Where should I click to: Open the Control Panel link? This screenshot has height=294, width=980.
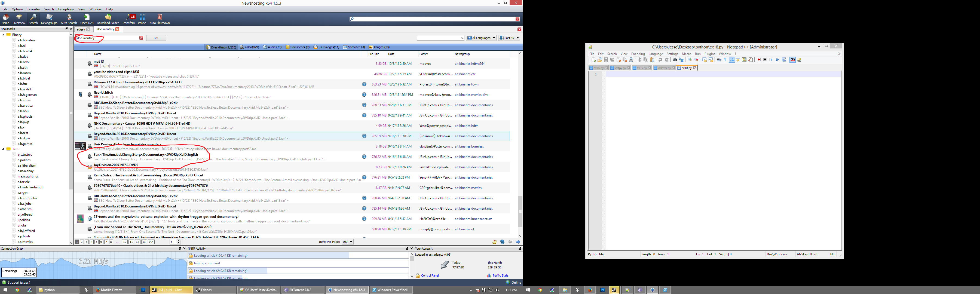click(430, 276)
